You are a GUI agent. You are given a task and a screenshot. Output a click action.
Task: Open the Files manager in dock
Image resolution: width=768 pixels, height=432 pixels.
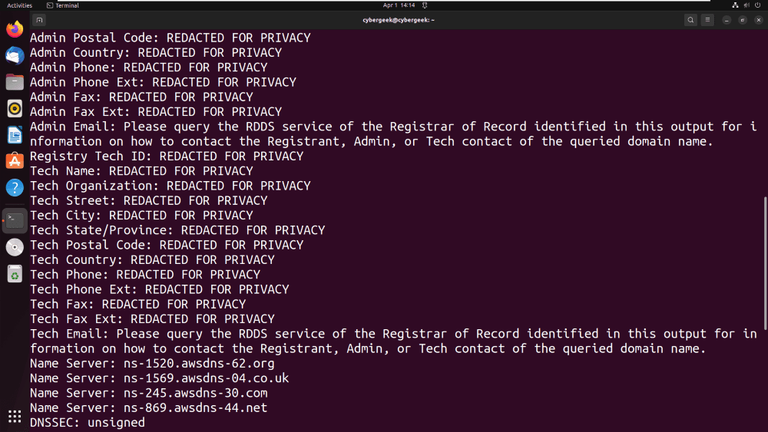[x=14, y=82]
